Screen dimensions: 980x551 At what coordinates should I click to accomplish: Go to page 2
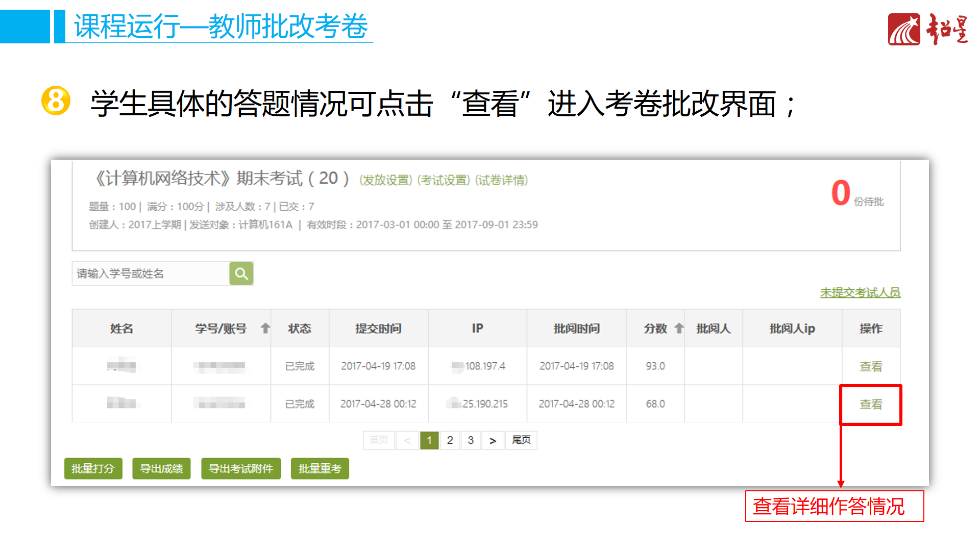pos(450,440)
